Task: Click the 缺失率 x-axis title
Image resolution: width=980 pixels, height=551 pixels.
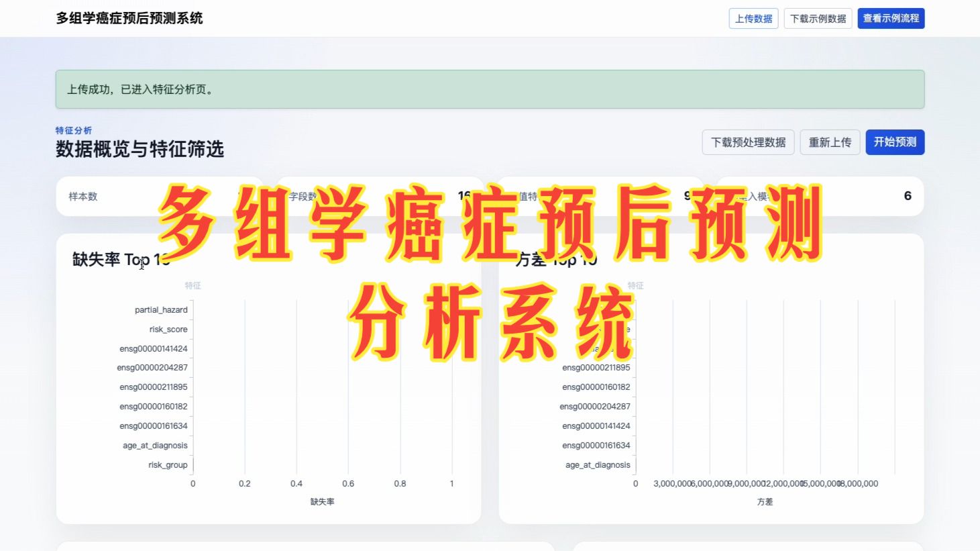Action: (x=322, y=502)
